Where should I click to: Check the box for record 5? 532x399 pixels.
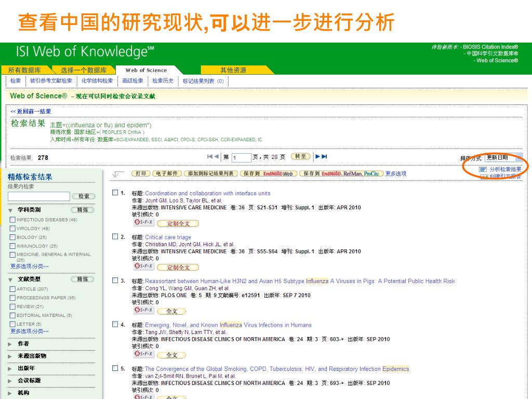tap(115, 368)
